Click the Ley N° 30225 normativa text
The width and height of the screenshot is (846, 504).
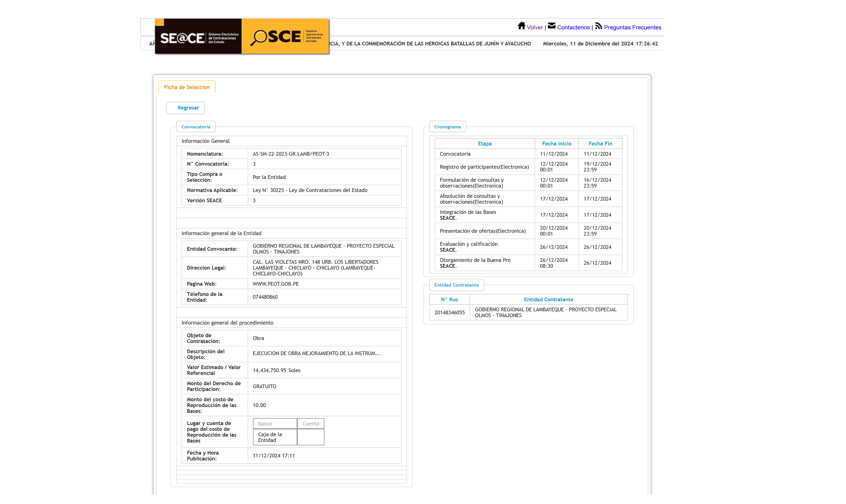pos(310,191)
